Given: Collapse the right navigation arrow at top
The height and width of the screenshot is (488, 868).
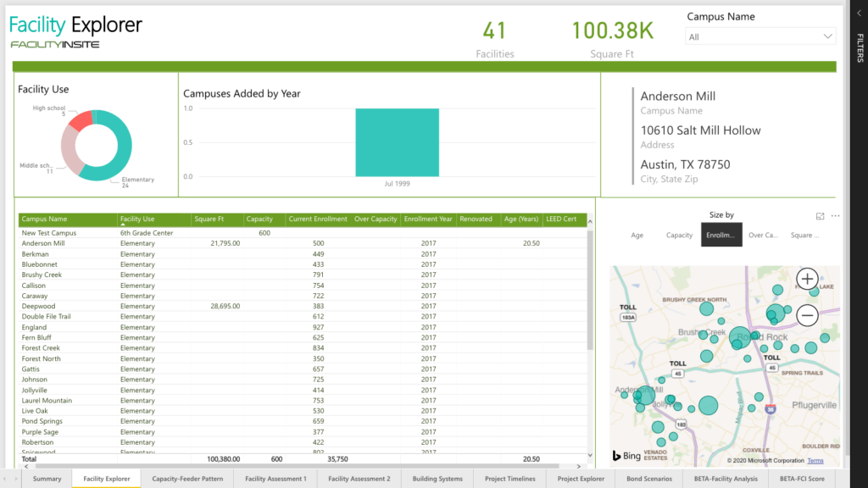Looking at the screenshot, I should [858, 13].
